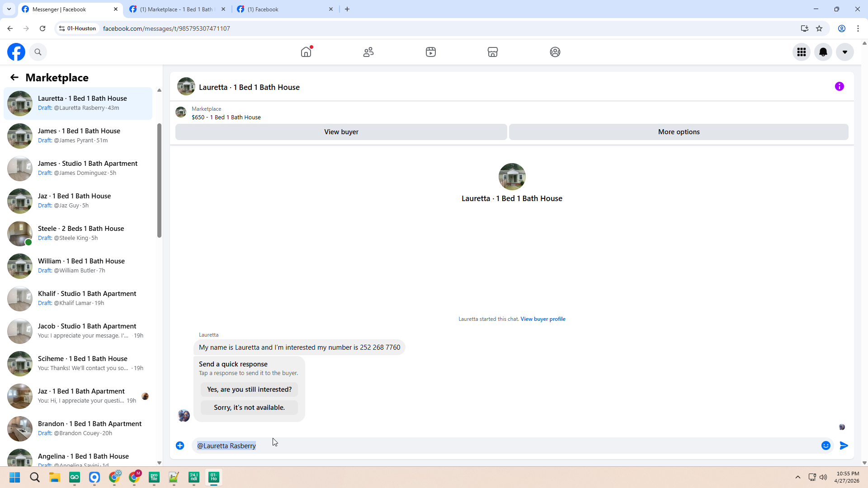
Task: Open the notifications bell
Action: click(x=823, y=52)
